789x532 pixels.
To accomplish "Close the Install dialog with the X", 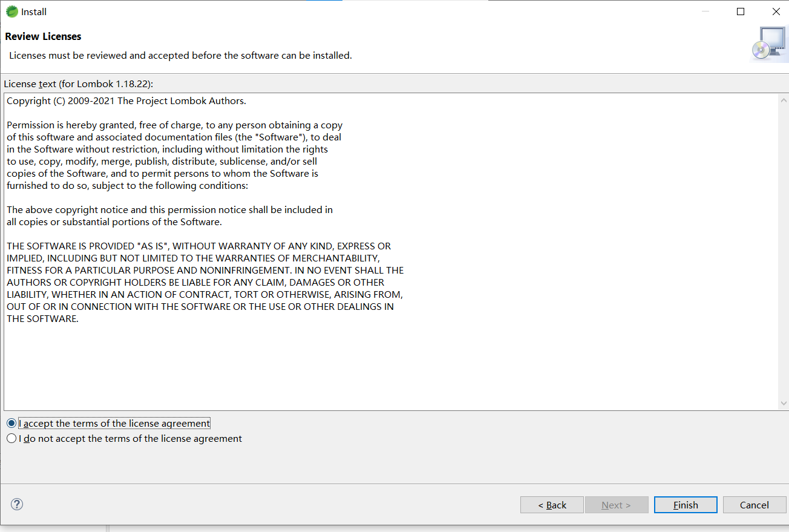I will tap(776, 11).
